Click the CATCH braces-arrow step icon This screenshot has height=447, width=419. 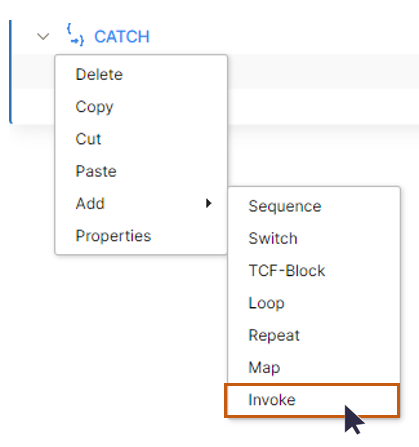click(x=75, y=34)
